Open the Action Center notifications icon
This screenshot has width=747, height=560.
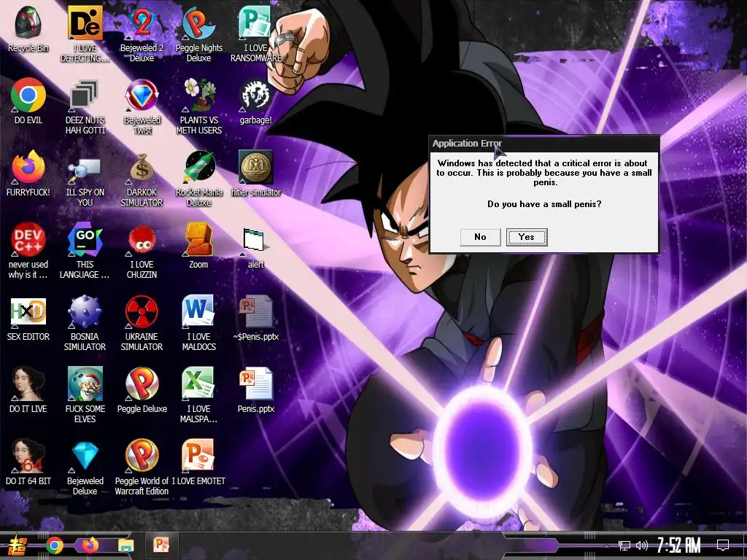tap(723, 545)
